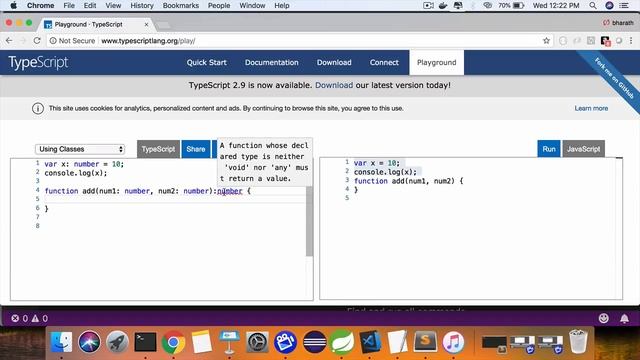Click the Chrome icon in the dock
Viewport: 640px width, 360px height.
pyautogui.click(x=173, y=342)
